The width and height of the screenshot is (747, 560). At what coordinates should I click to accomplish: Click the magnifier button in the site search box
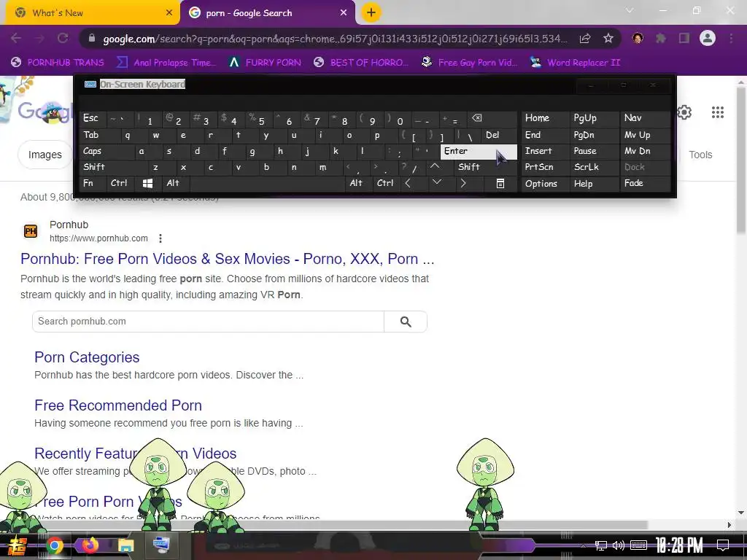click(406, 322)
